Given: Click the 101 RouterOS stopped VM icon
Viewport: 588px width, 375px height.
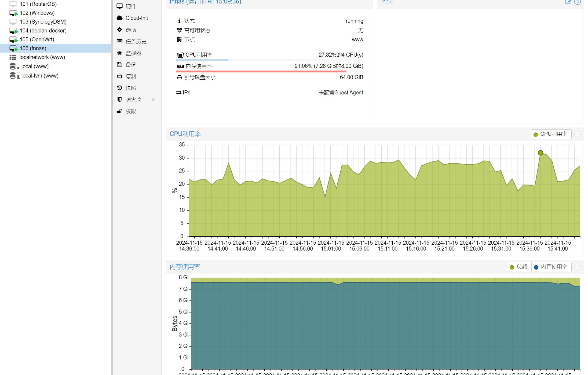Looking at the screenshot, I should [13, 4].
